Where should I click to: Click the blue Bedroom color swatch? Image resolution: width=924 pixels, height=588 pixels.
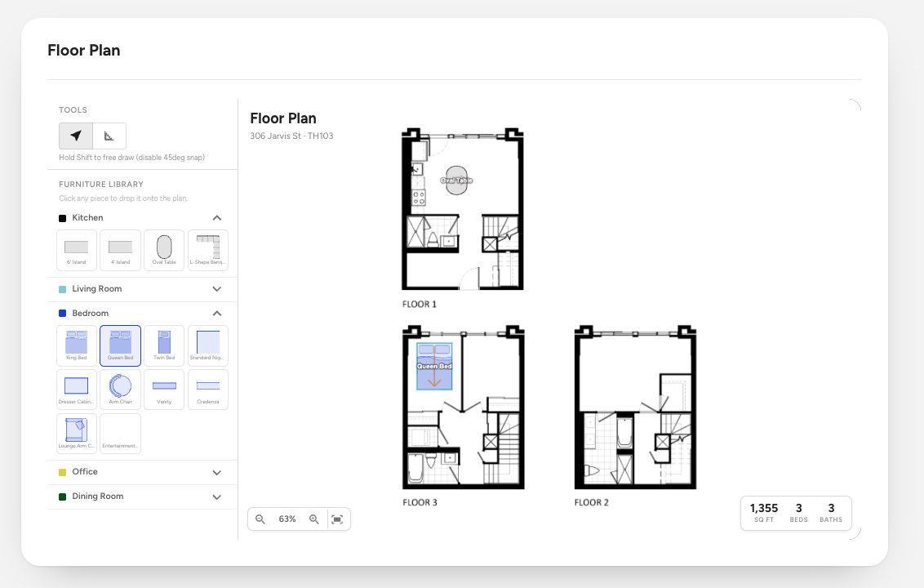click(63, 313)
